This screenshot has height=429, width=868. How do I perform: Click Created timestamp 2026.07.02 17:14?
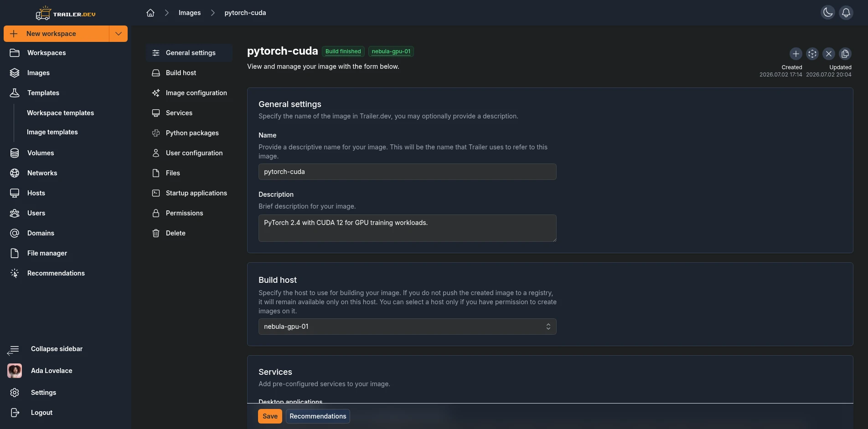pyautogui.click(x=781, y=75)
